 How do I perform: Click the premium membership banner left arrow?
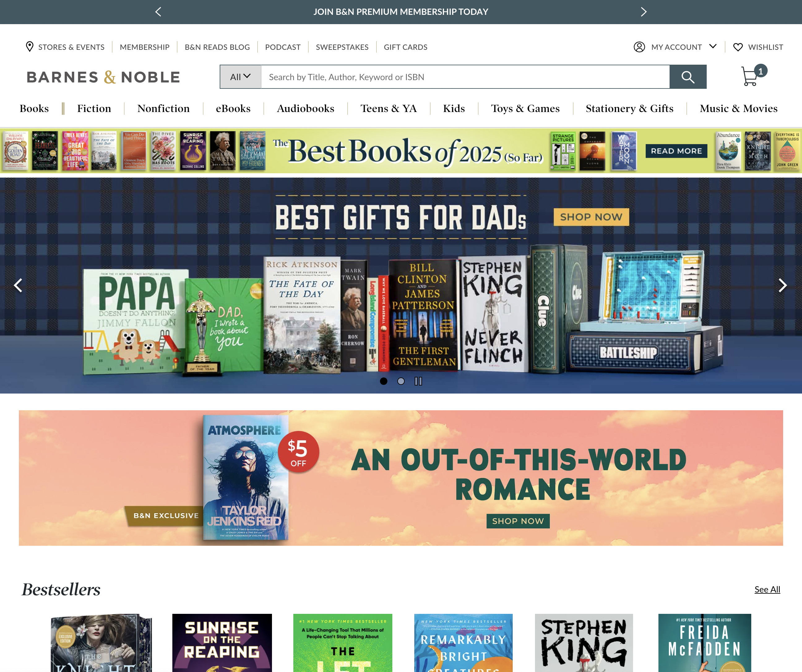[158, 12]
